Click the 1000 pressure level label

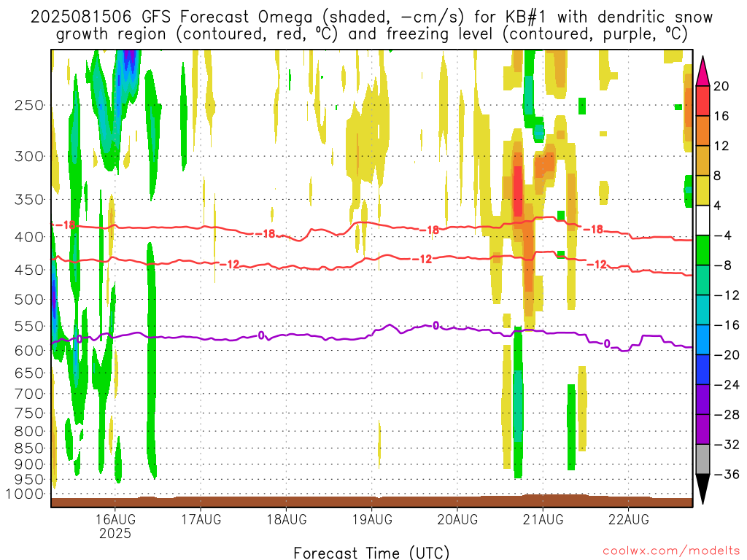(25, 494)
